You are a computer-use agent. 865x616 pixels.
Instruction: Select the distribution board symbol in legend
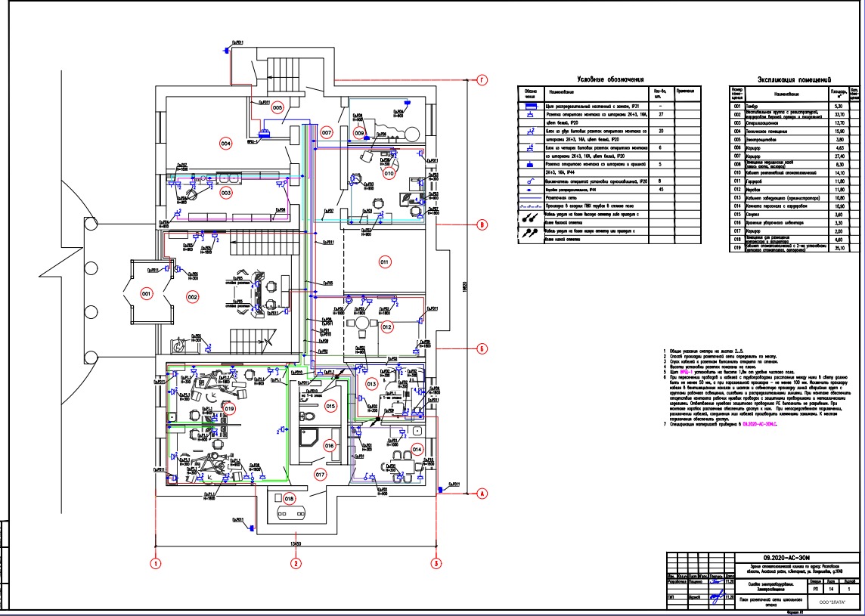[x=531, y=105]
